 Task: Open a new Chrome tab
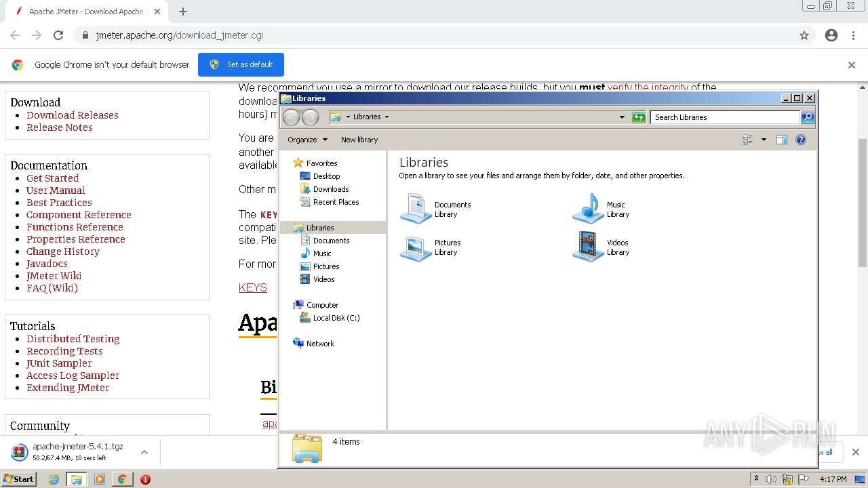coord(182,12)
